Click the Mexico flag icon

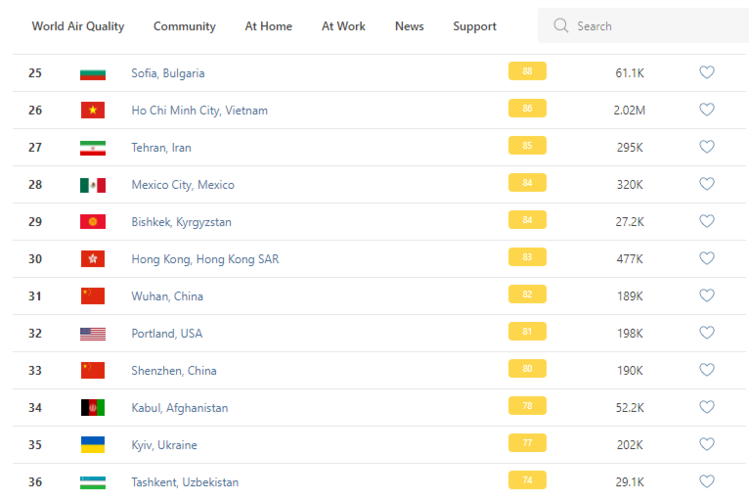point(93,185)
